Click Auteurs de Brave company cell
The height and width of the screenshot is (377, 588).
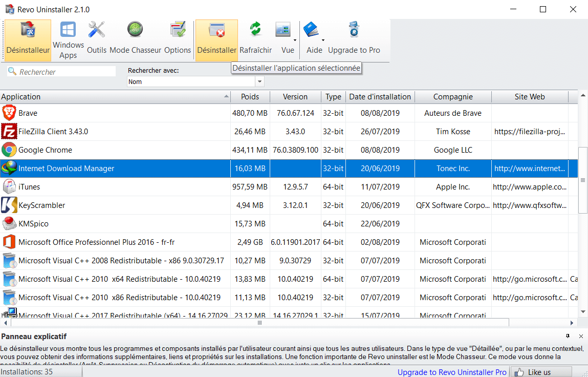point(453,113)
